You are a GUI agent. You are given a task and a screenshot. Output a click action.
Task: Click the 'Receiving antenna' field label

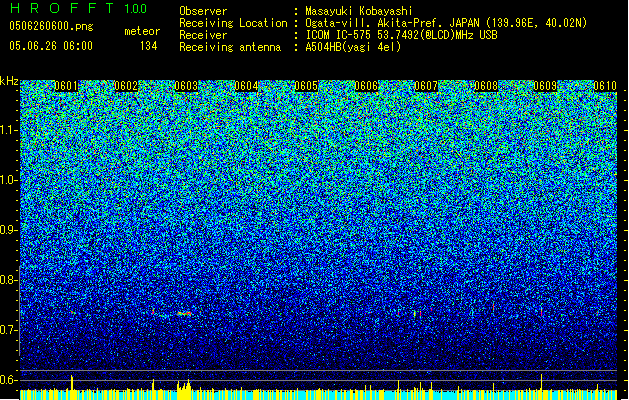230,47
